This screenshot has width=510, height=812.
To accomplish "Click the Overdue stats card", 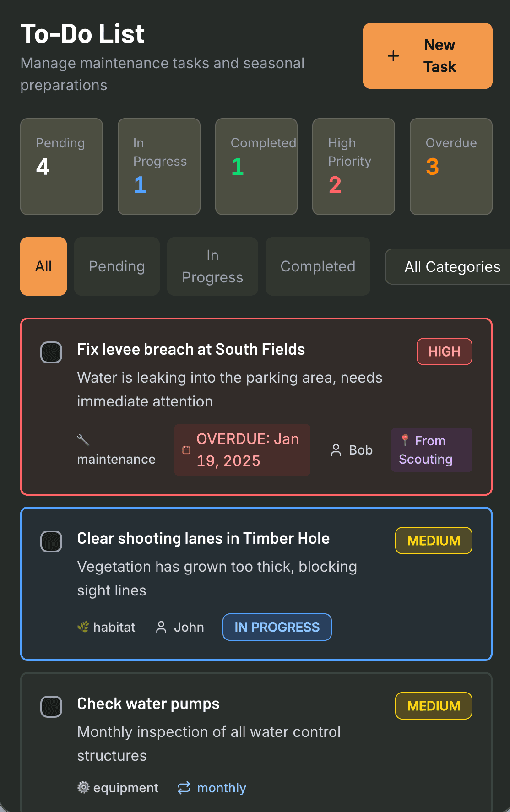I will point(450,167).
